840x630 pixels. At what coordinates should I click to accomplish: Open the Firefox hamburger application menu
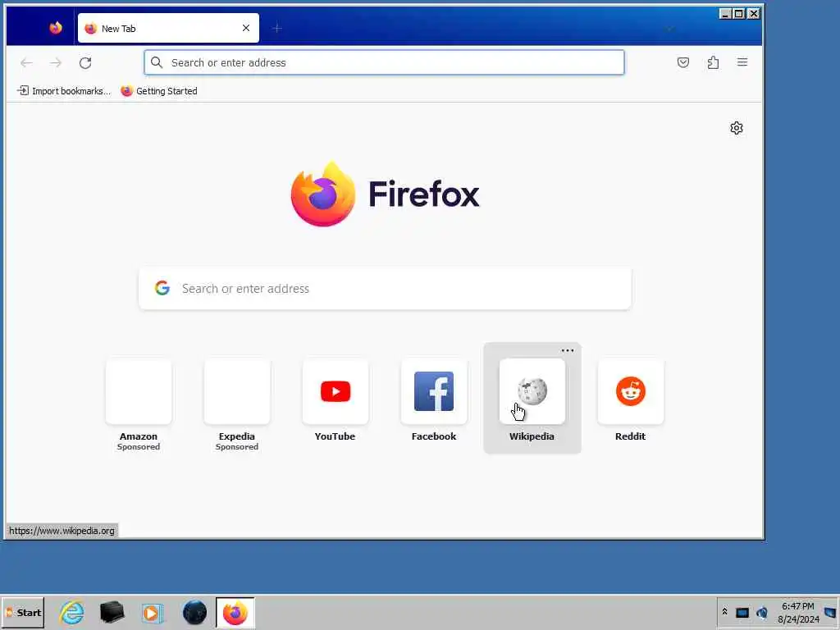click(742, 62)
